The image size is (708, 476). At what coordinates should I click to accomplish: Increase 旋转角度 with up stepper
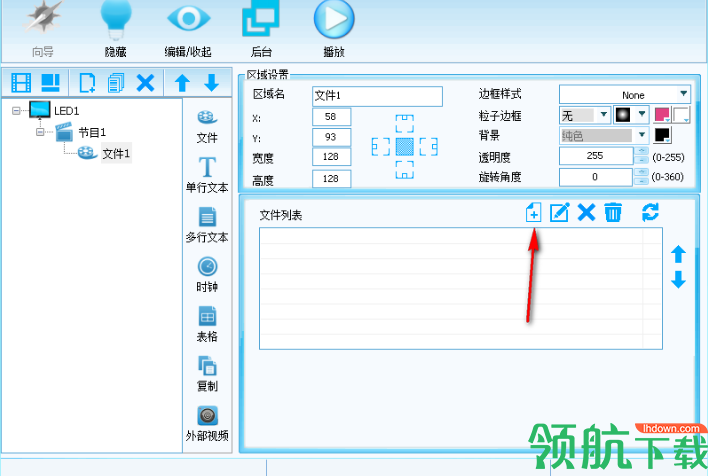[x=641, y=173]
